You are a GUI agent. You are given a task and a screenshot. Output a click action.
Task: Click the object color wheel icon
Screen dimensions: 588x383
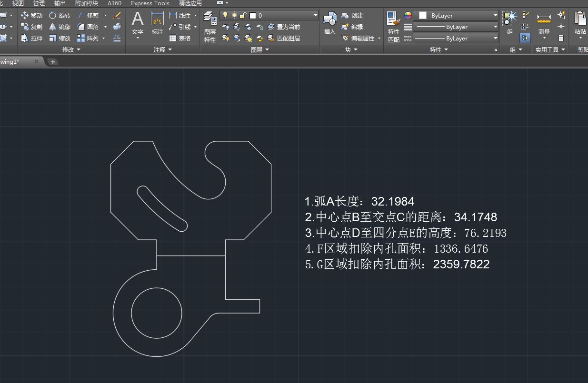[x=408, y=15]
